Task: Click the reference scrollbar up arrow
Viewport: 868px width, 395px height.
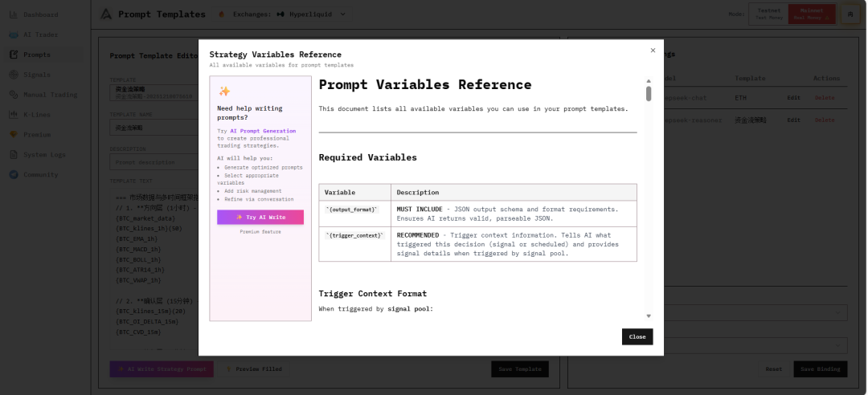Action: (x=649, y=81)
